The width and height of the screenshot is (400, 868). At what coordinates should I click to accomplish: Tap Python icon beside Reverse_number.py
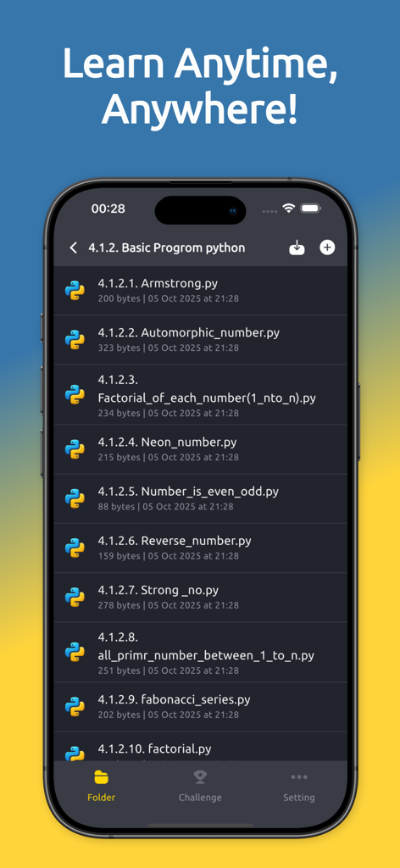(x=75, y=548)
